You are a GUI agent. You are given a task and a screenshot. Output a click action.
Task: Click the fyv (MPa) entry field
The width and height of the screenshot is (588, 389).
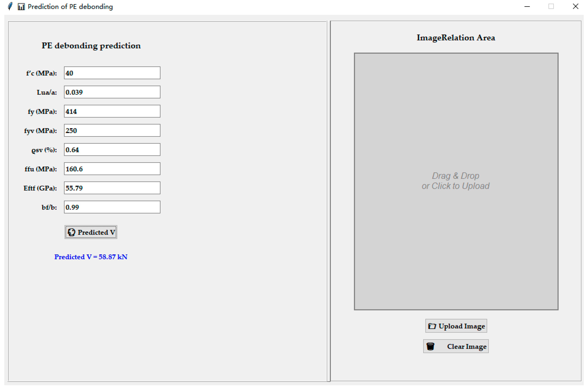(x=112, y=130)
